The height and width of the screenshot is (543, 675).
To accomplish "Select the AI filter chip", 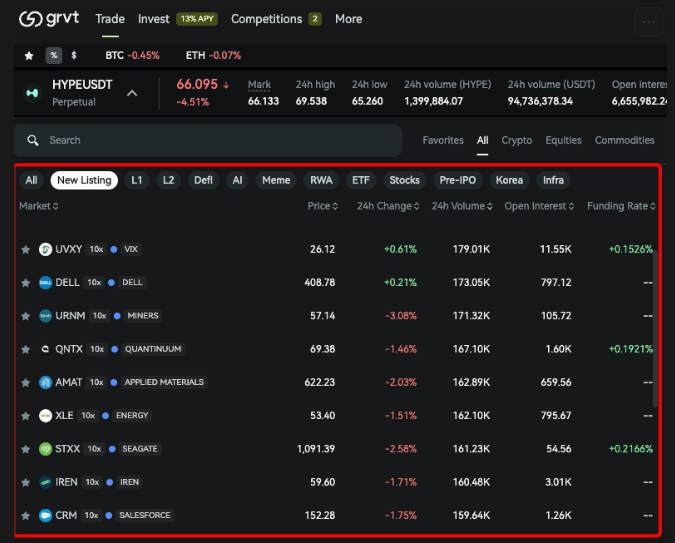I will [237, 180].
